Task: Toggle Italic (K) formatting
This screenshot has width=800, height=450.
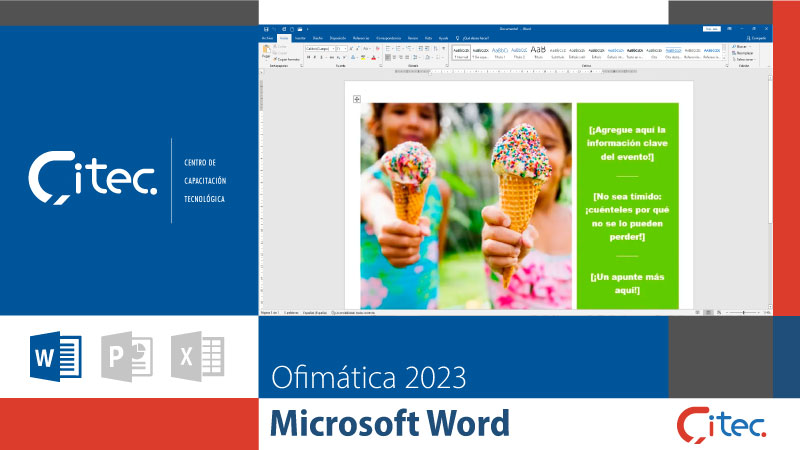Action: 314,58
